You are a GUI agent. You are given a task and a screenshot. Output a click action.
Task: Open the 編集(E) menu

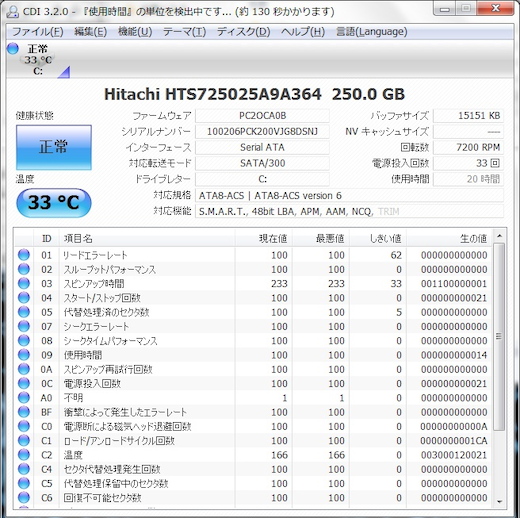pyautogui.click(x=90, y=32)
